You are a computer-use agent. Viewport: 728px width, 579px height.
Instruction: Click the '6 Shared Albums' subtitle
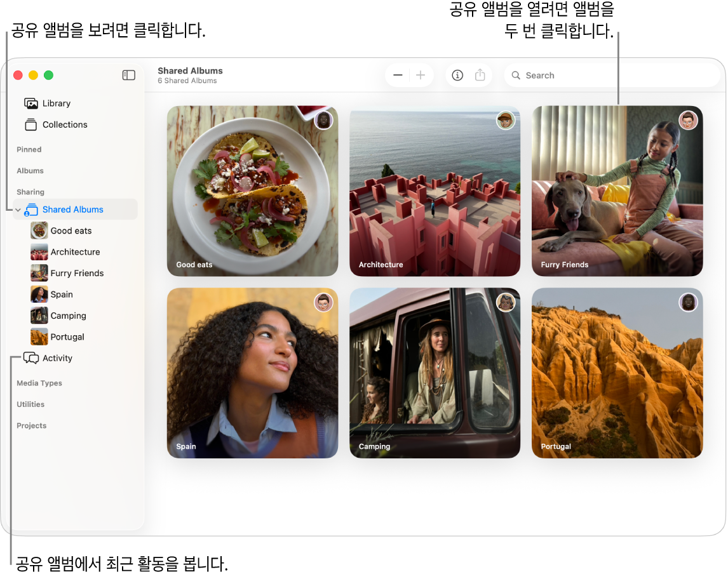click(187, 81)
